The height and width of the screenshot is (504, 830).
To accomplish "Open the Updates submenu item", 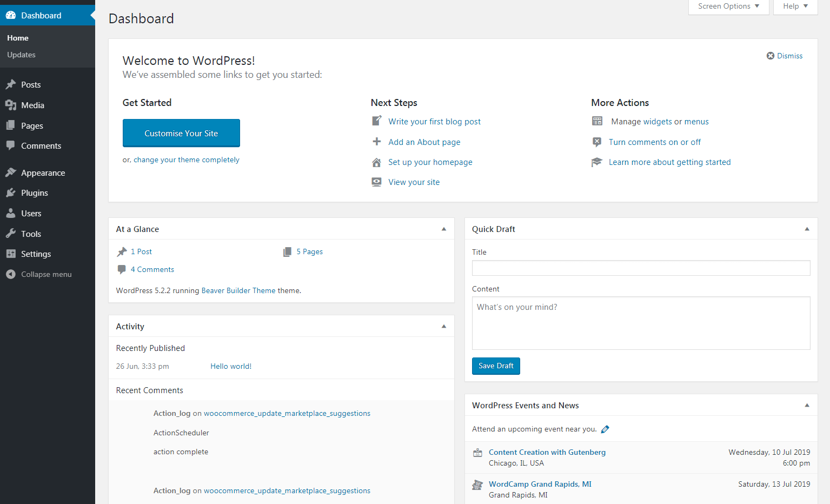I will click(x=22, y=55).
